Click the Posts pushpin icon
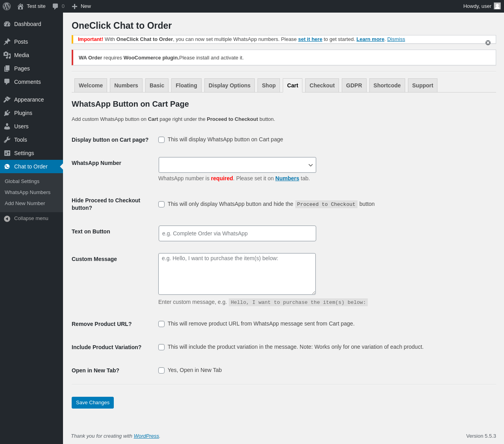The height and width of the screenshot is (444, 504). pyautogui.click(x=7, y=42)
